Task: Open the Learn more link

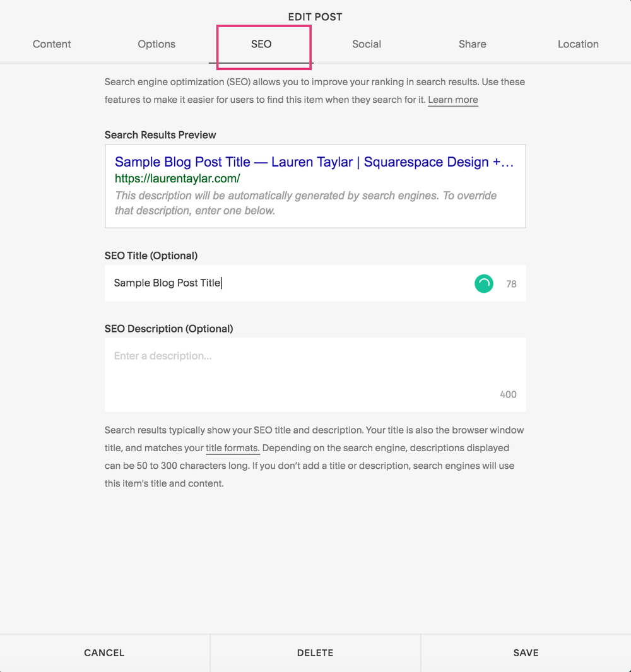Action: pos(452,100)
